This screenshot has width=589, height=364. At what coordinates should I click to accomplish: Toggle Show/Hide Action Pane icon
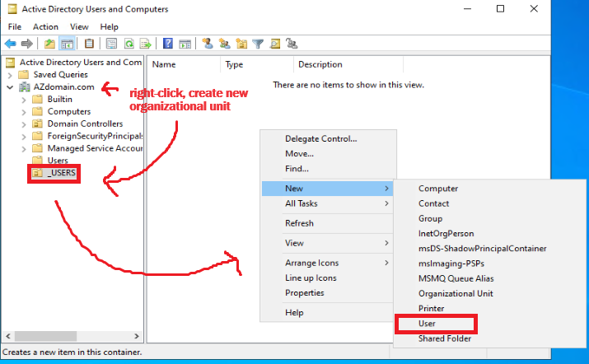(185, 44)
